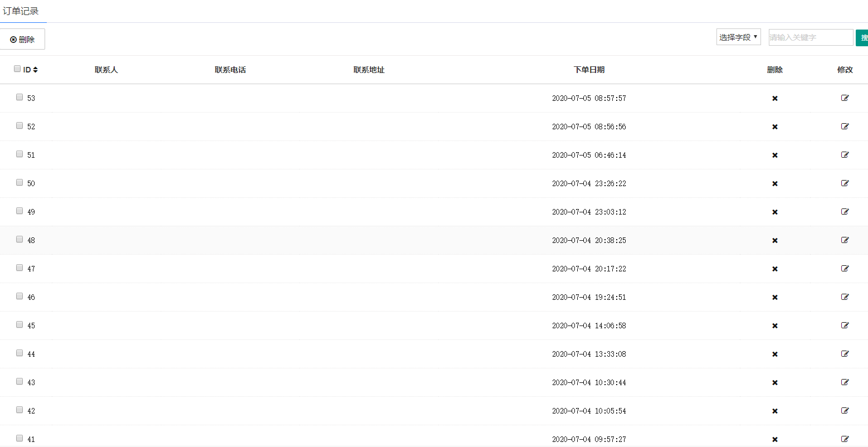This screenshot has width=868, height=447.
Task: Click the order date of order 49
Action: point(589,212)
